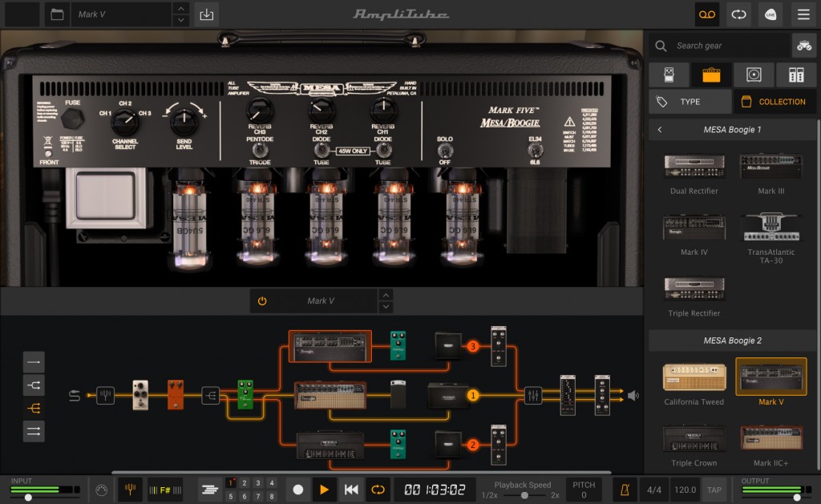The height and width of the screenshot is (504, 821).
Task: Select cabinet number 3 in chain
Action: tap(448, 345)
